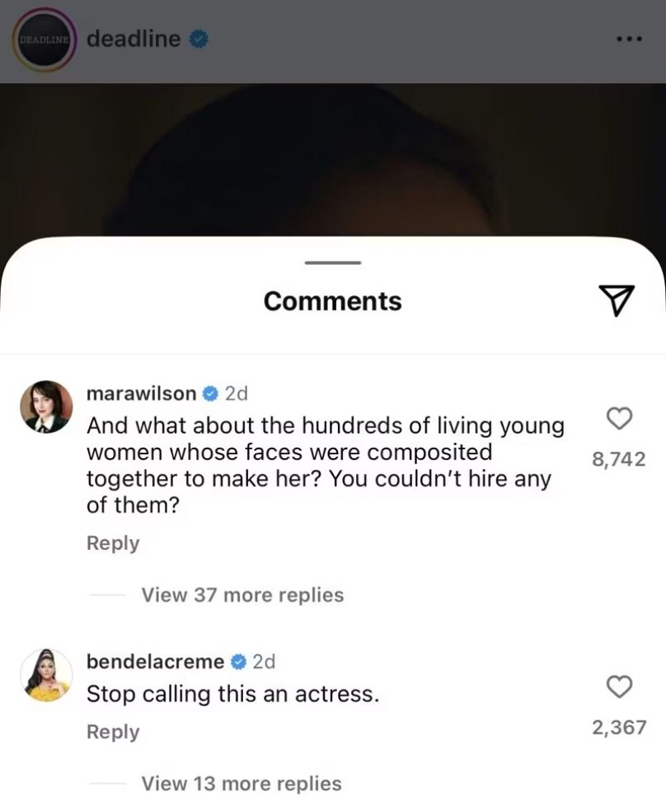Tap the marawilson username
Screen dimensions: 666x812
(141, 394)
